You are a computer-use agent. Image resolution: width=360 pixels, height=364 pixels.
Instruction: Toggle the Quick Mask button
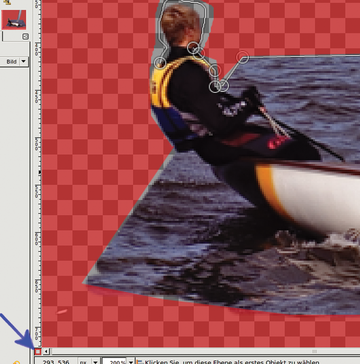[x=37, y=351]
